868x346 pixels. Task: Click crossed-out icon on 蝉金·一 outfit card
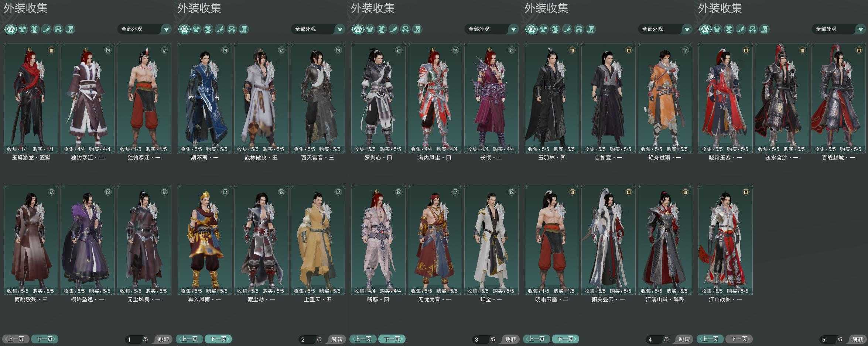[512, 192]
